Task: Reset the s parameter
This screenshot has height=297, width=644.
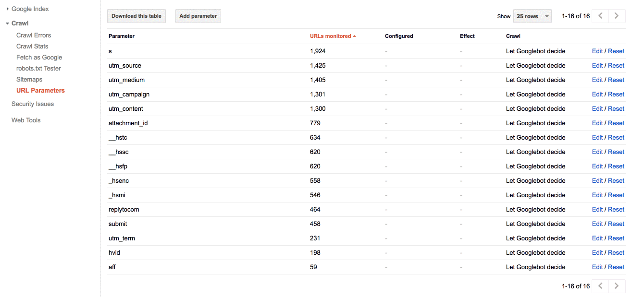Action: (616, 51)
